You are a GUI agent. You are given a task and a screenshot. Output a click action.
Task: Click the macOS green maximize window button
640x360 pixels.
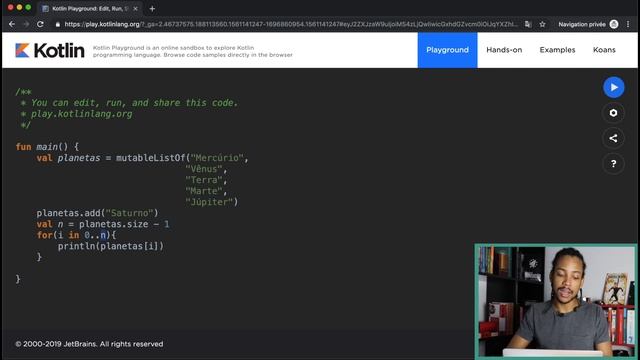[x=28, y=7]
